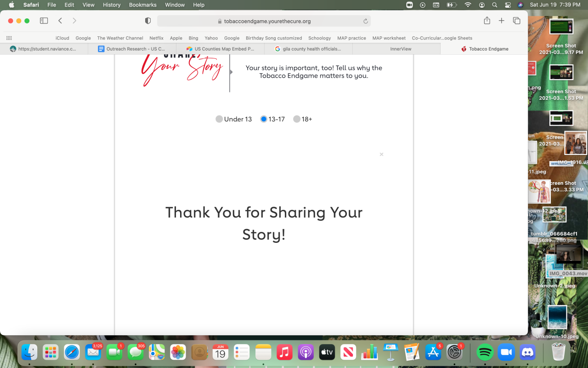Switch to the InnerView tab

pos(396,49)
